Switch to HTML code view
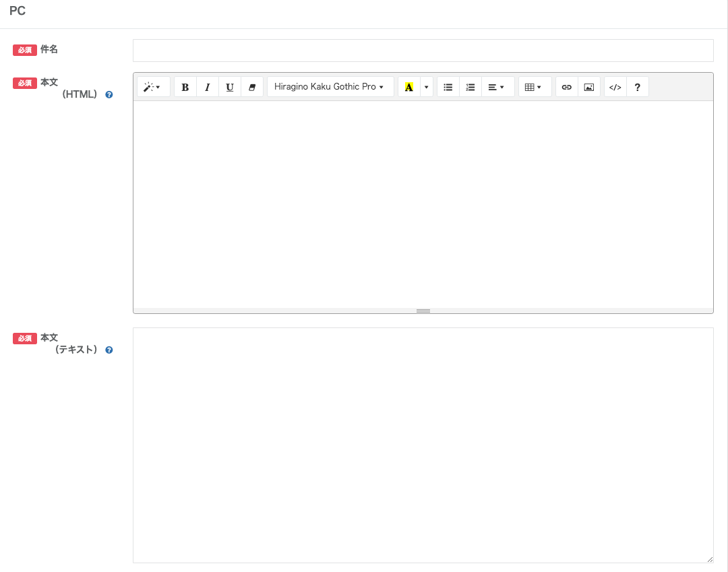 [x=615, y=87]
